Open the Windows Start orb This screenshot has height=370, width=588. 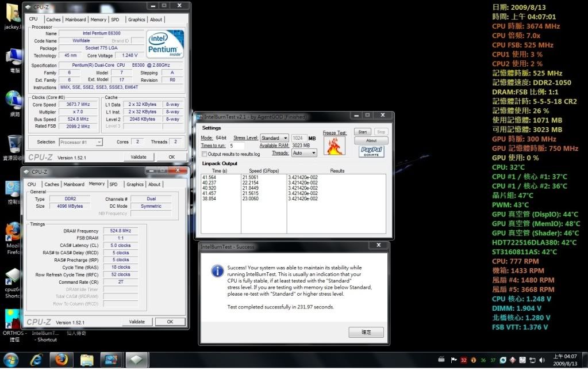(10, 360)
